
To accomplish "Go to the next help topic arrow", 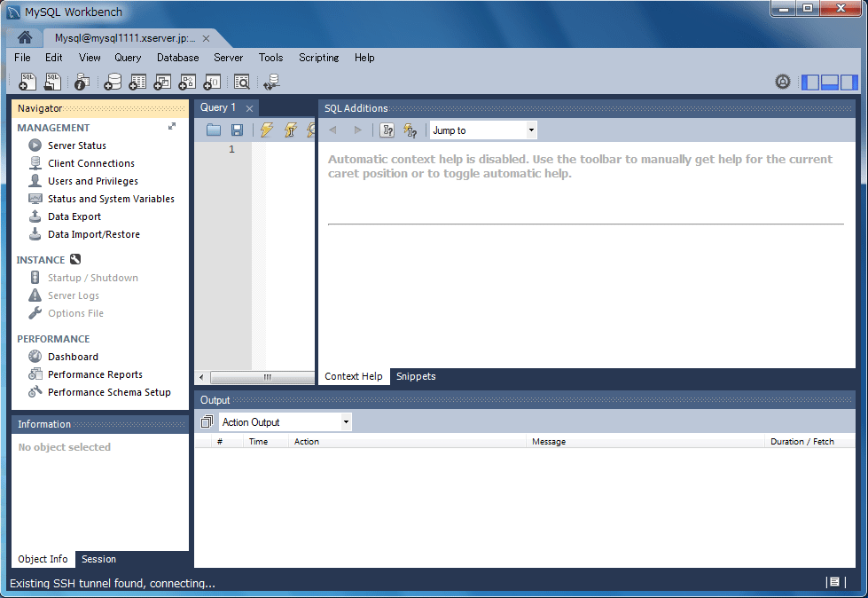I will coord(357,130).
